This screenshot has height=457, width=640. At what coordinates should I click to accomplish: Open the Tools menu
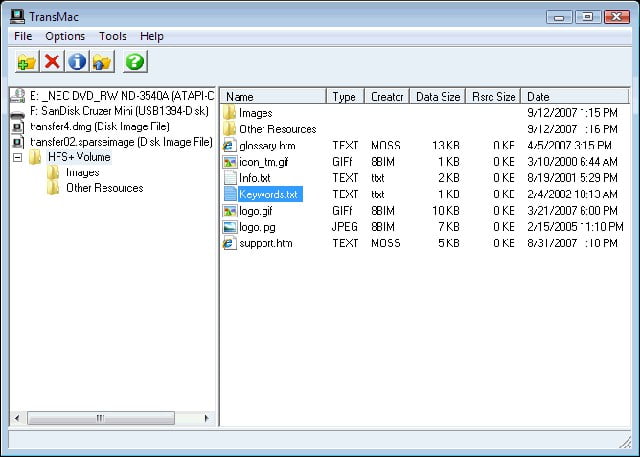(x=113, y=36)
